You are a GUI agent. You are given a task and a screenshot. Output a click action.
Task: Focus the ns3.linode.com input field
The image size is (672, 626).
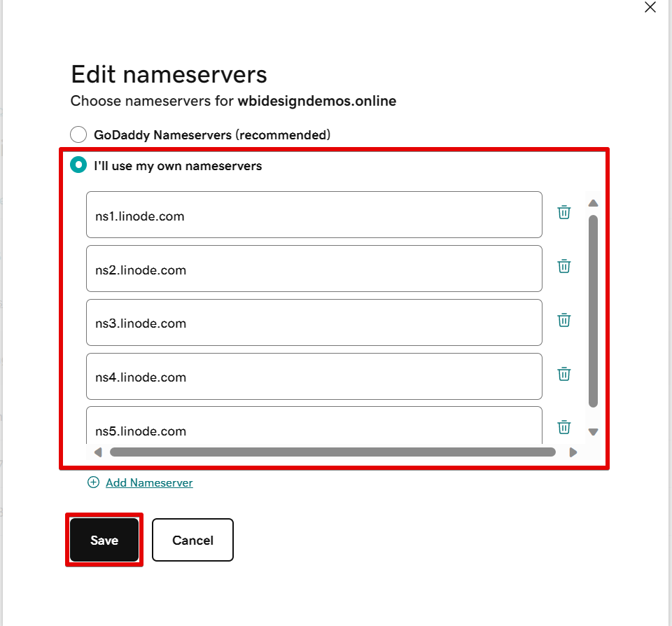314,322
